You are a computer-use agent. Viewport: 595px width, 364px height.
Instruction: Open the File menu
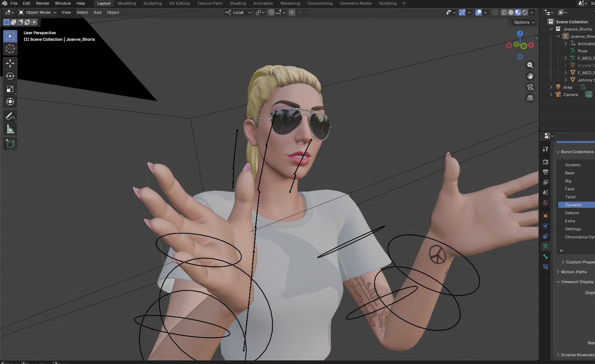pyautogui.click(x=14, y=3)
